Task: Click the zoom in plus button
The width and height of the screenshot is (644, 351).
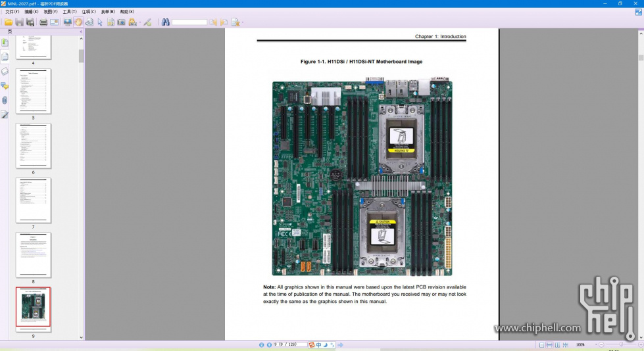Action: click(x=641, y=345)
